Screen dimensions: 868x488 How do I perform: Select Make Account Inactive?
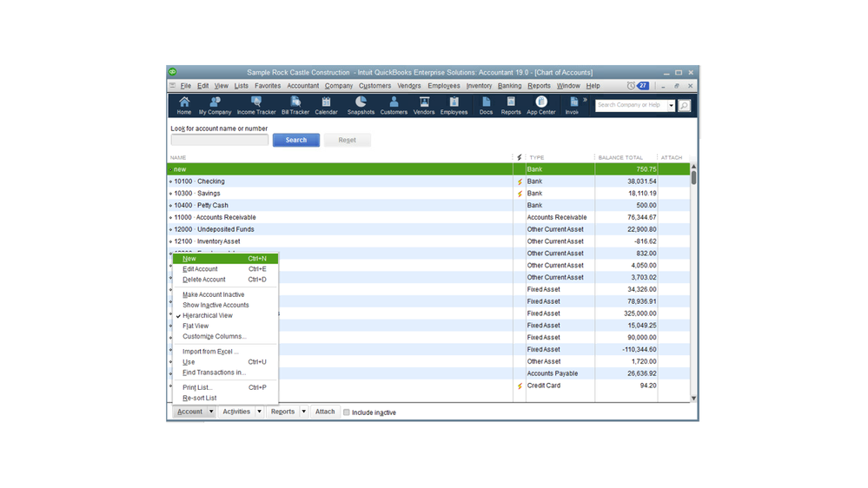[x=214, y=294]
